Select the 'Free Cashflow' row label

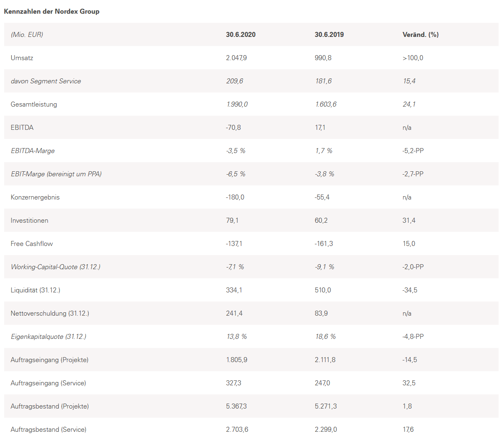32,244
